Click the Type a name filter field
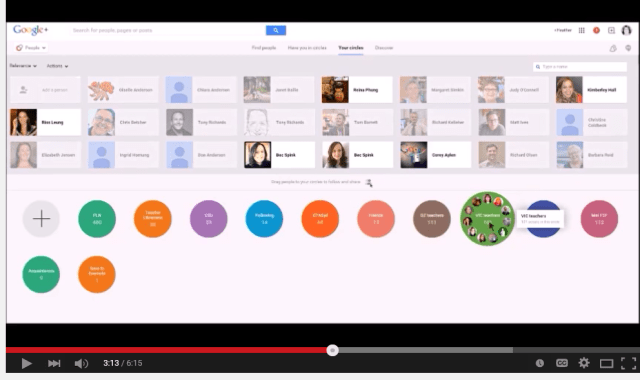The image size is (640, 380). click(x=580, y=67)
